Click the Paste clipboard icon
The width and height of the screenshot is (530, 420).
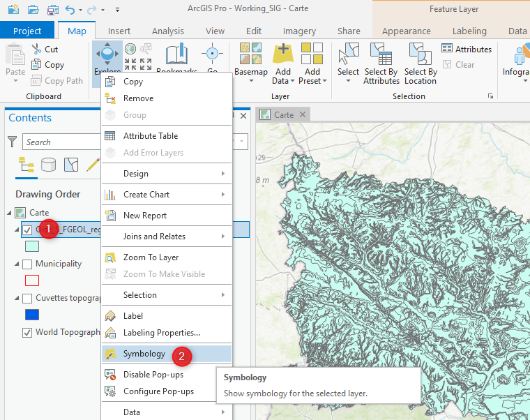point(15,54)
